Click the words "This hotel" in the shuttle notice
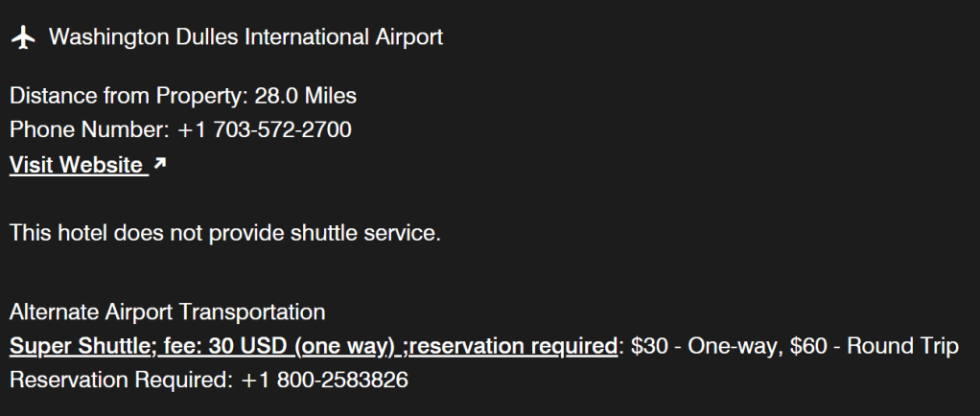This screenshot has height=416, width=980. click(x=56, y=233)
